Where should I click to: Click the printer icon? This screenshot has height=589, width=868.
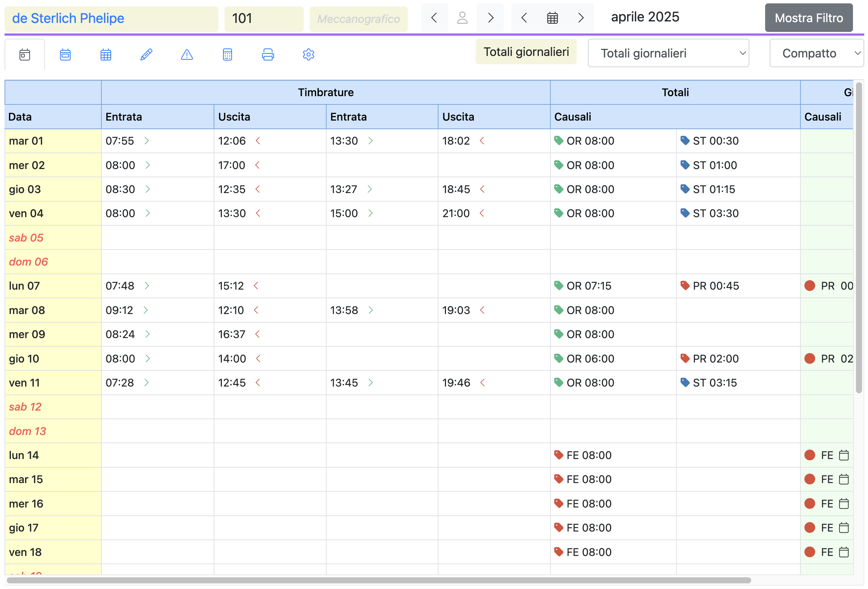coord(268,55)
